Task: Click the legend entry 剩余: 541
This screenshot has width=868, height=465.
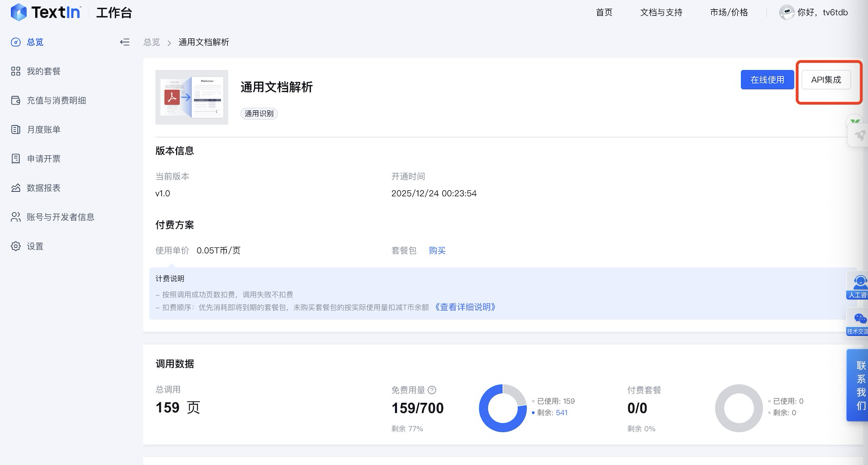Action: tap(549, 413)
